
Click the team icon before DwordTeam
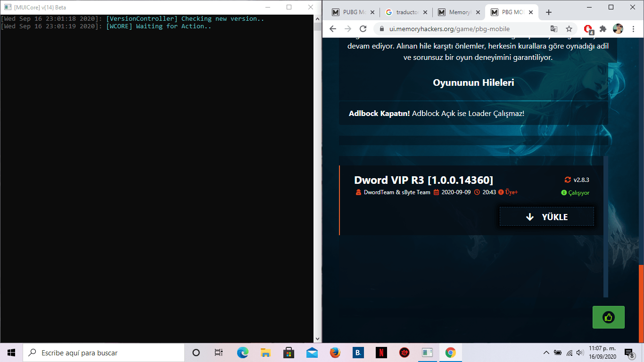pyautogui.click(x=358, y=192)
